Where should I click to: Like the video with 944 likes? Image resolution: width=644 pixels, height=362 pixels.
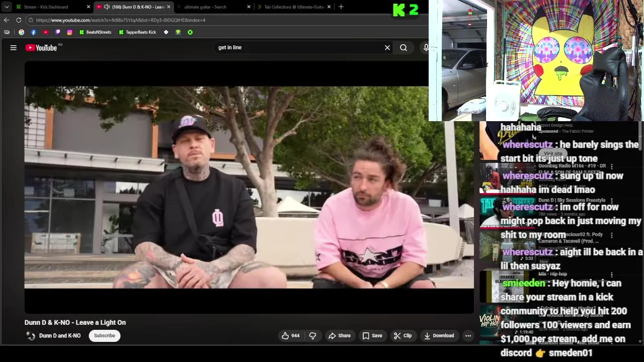[290, 336]
